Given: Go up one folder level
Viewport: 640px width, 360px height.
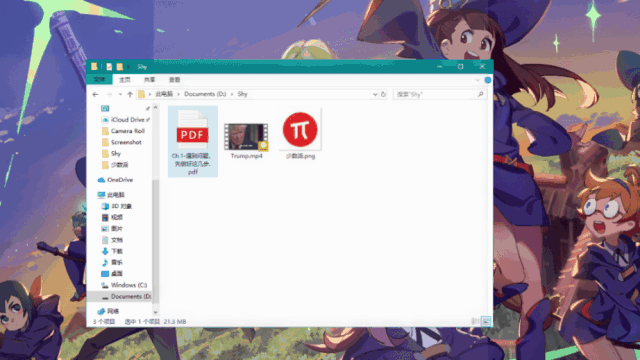Looking at the screenshot, I should 130,94.
